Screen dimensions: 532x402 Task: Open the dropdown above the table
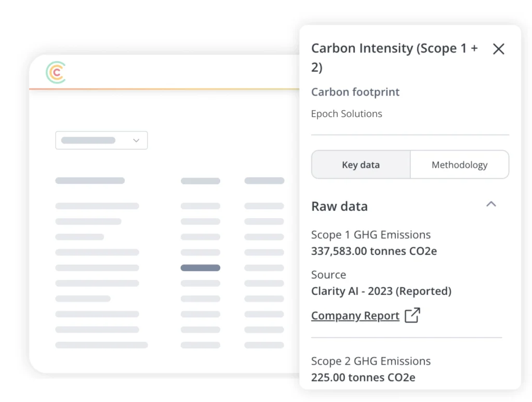[101, 140]
